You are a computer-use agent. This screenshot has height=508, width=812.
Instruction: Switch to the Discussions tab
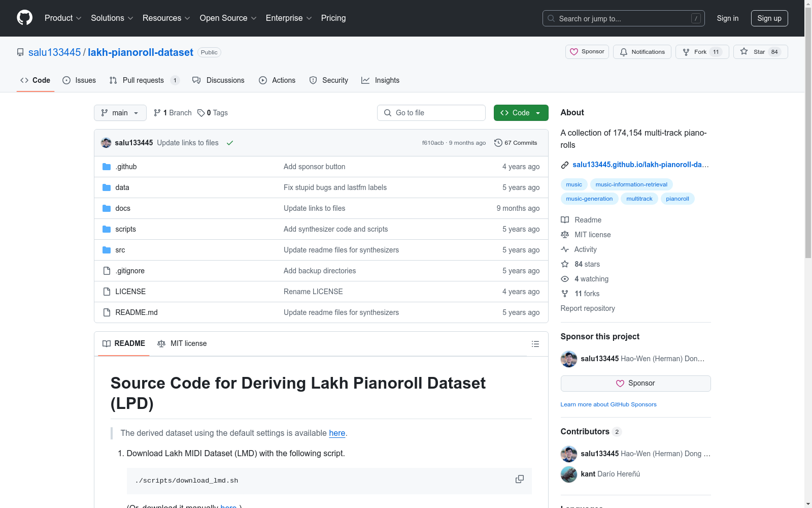coord(218,80)
